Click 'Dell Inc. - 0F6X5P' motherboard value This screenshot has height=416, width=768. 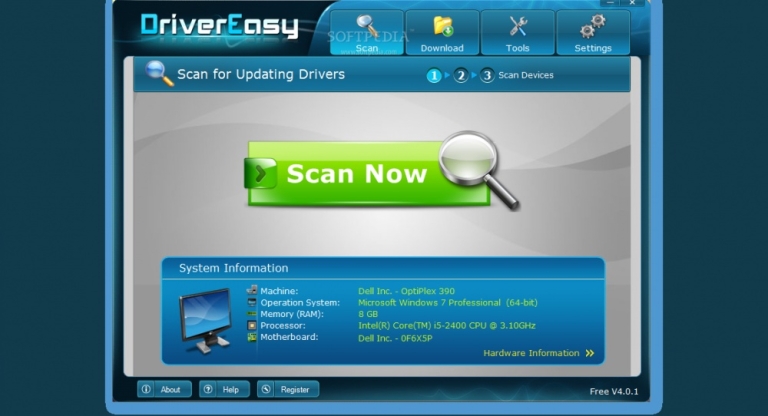[395, 338]
